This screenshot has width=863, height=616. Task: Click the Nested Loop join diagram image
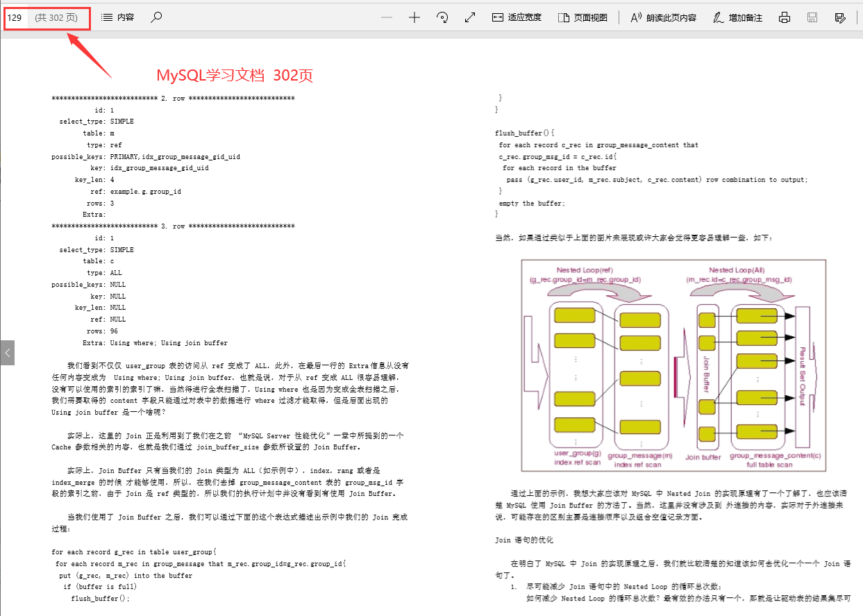pyautogui.click(x=674, y=364)
